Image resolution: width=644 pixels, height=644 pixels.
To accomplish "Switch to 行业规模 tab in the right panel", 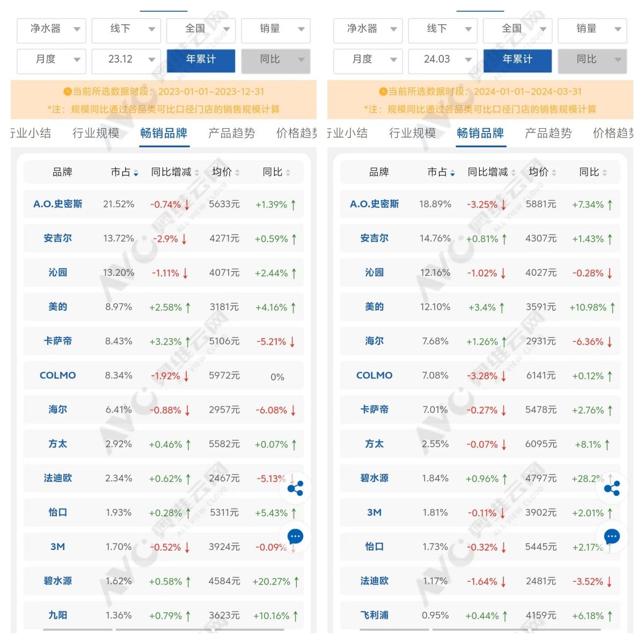I will tap(413, 133).
